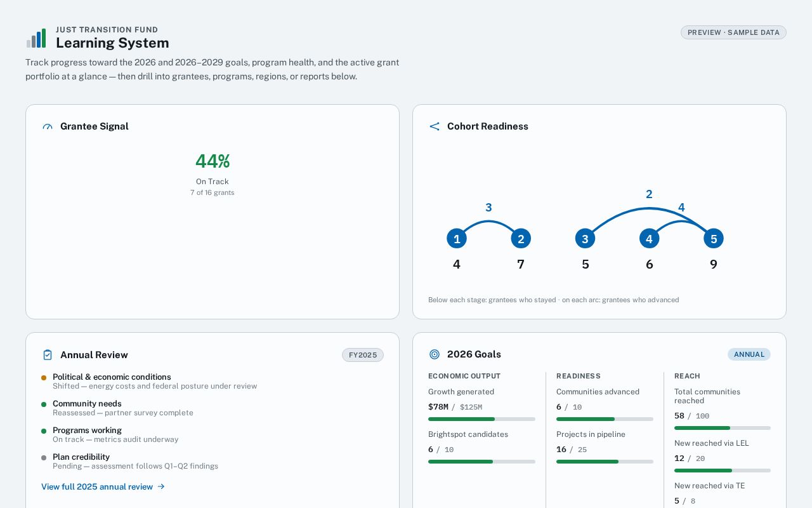Click the "12 / 20" LEL reach value

(x=690, y=458)
